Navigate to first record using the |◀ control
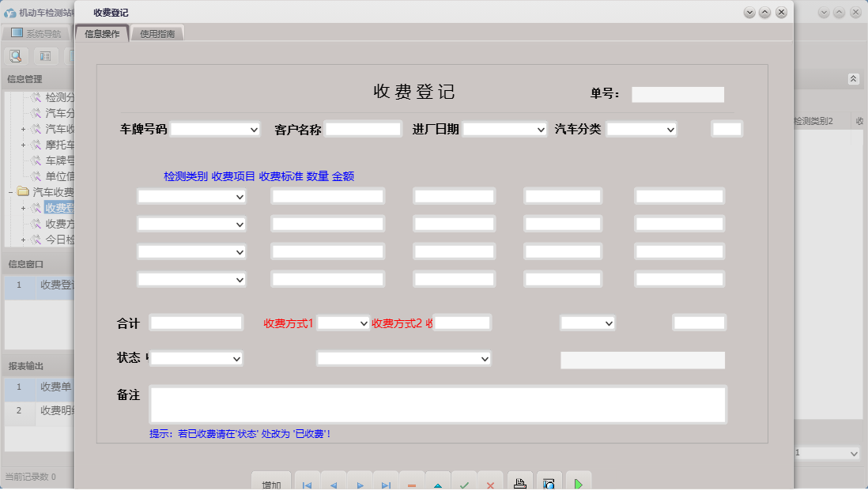Image resolution: width=868 pixels, height=502 pixels. pos(307,484)
